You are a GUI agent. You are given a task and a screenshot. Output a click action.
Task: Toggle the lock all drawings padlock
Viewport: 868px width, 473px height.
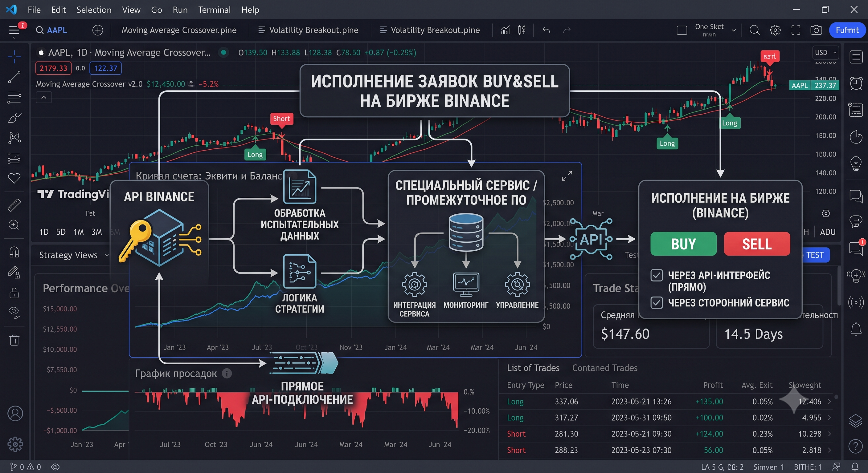(x=14, y=293)
